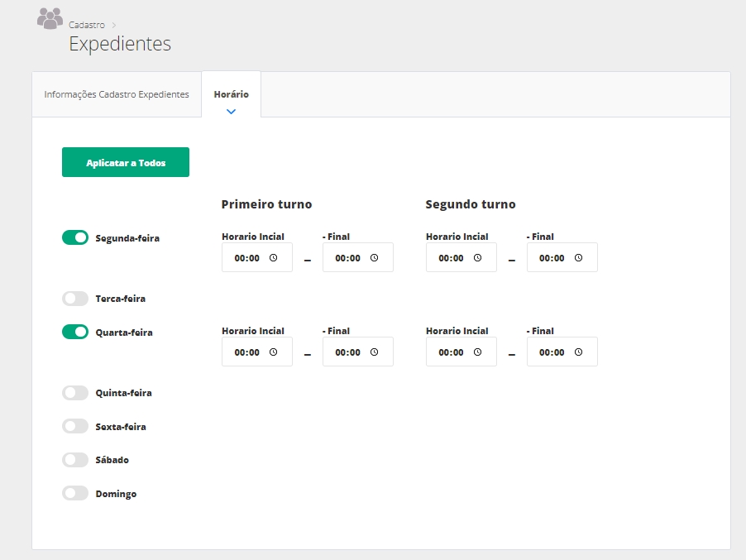Open clock picker for Quarta-feira second shift start
The width and height of the screenshot is (746, 560).
coord(477,352)
